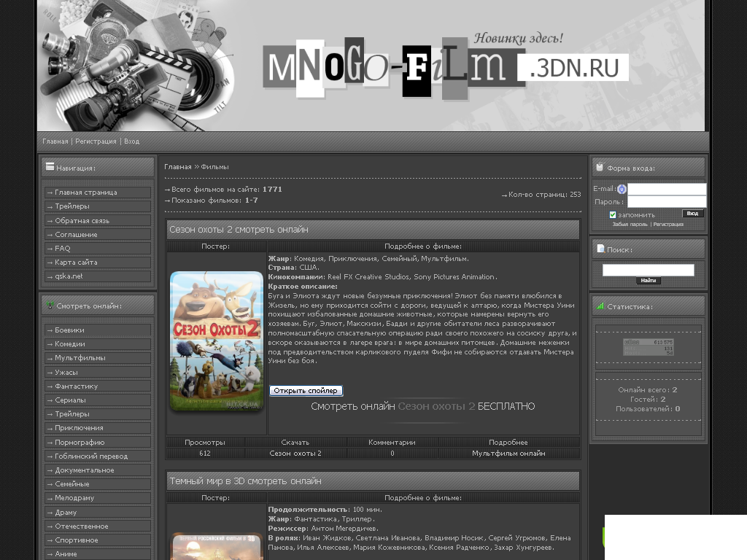Click the Форма входа panel icon
The height and width of the screenshot is (560, 747).
click(600, 167)
